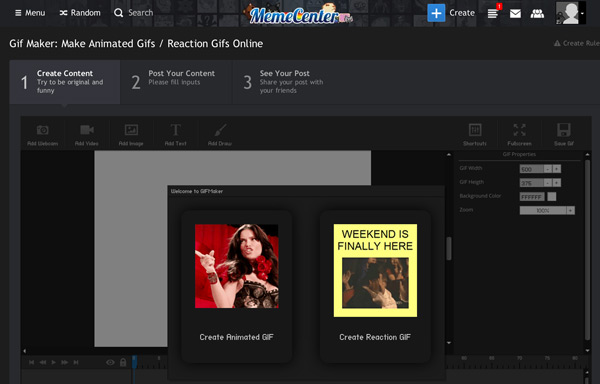Image resolution: width=600 pixels, height=384 pixels.
Task: Edit the GIF Width value field
Action: (531, 169)
